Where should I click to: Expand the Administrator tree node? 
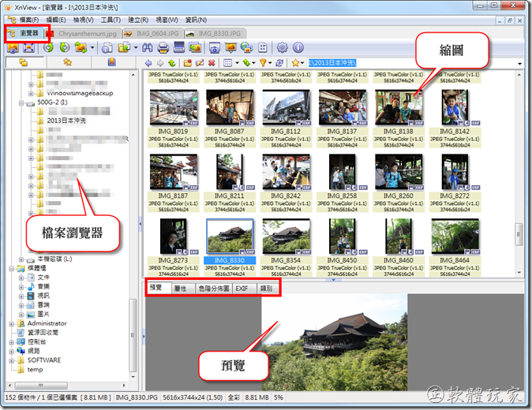click(x=12, y=323)
